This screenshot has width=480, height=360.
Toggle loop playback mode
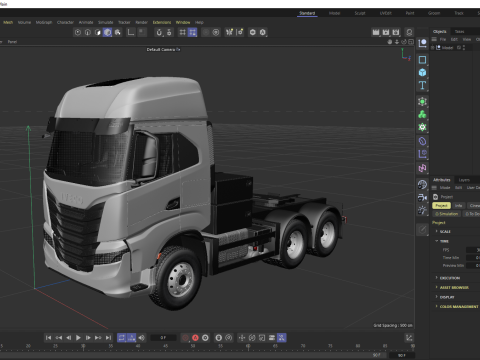(x=122, y=338)
